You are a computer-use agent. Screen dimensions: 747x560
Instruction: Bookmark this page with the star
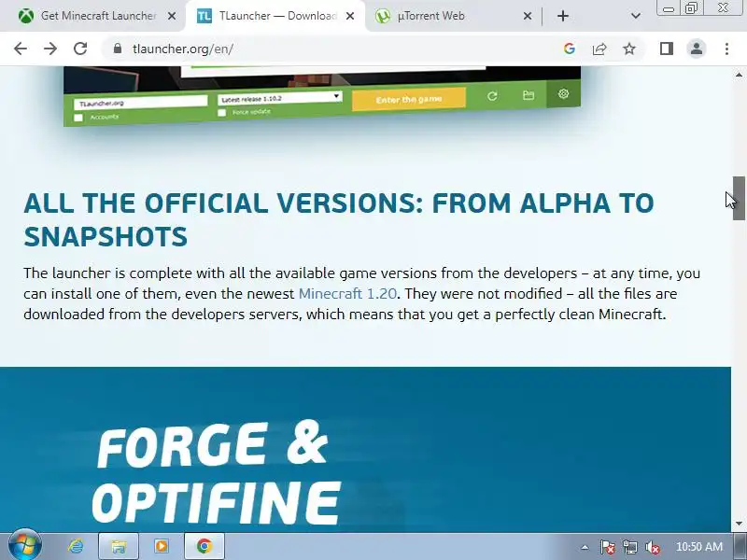click(629, 49)
